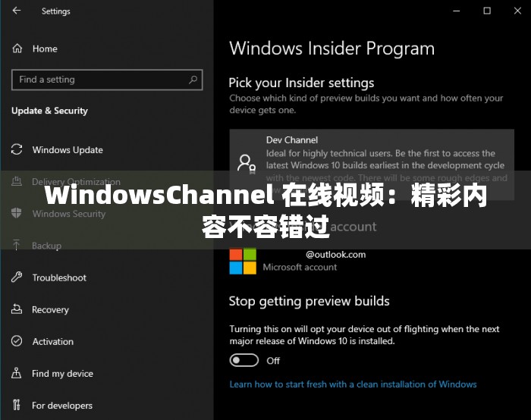Go back using the Settings back arrow
531x420 pixels.
click(x=17, y=11)
